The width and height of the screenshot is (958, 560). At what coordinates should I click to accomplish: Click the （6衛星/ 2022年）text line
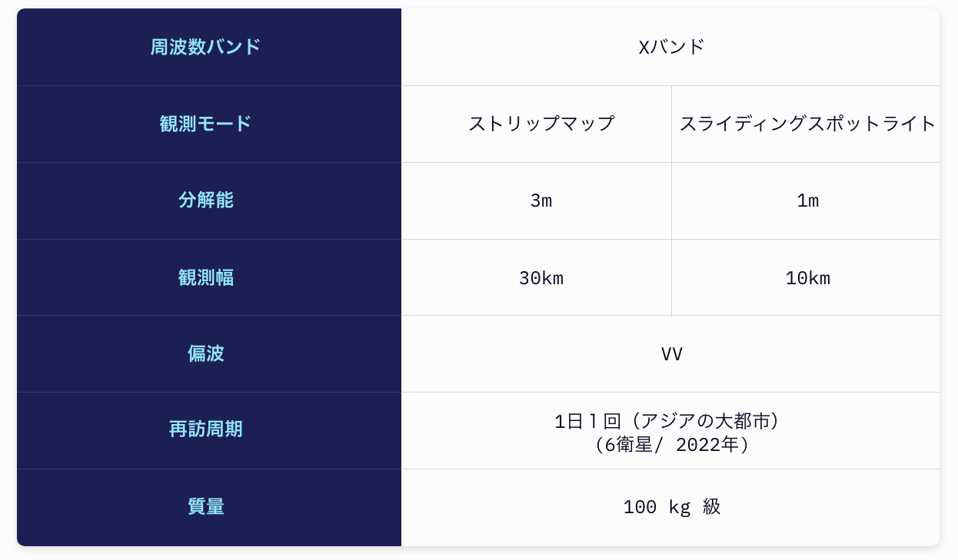[670, 445]
